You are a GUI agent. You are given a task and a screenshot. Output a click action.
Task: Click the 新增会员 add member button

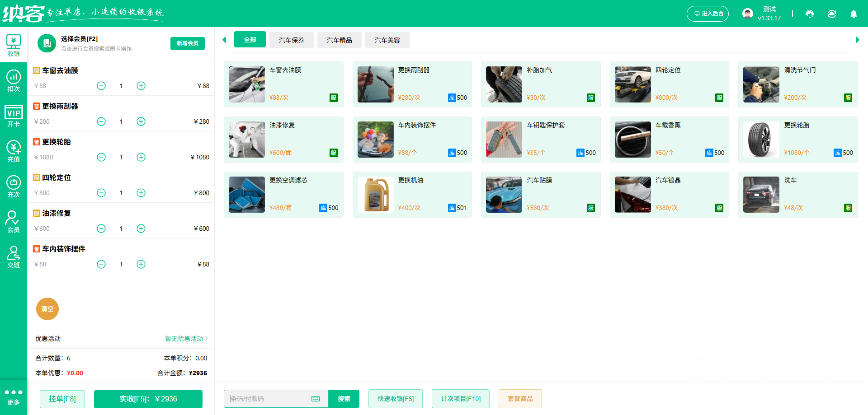187,43
